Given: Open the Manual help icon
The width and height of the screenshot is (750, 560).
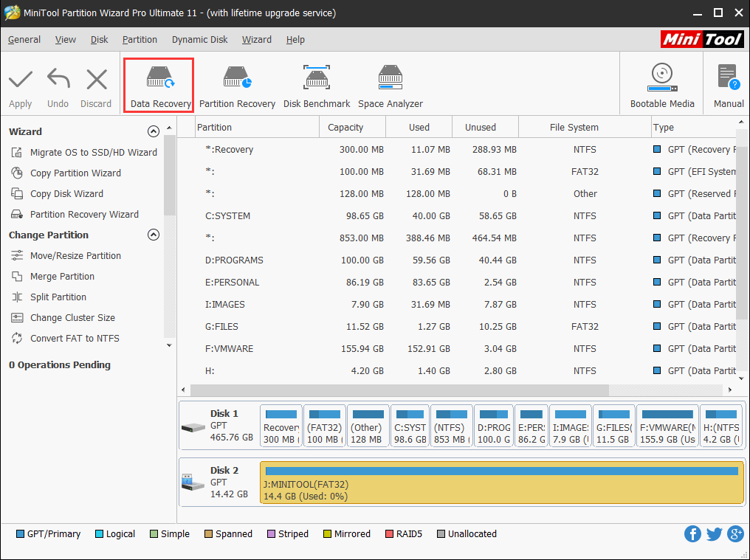Looking at the screenshot, I should pyautogui.click(x=729, y=77).
